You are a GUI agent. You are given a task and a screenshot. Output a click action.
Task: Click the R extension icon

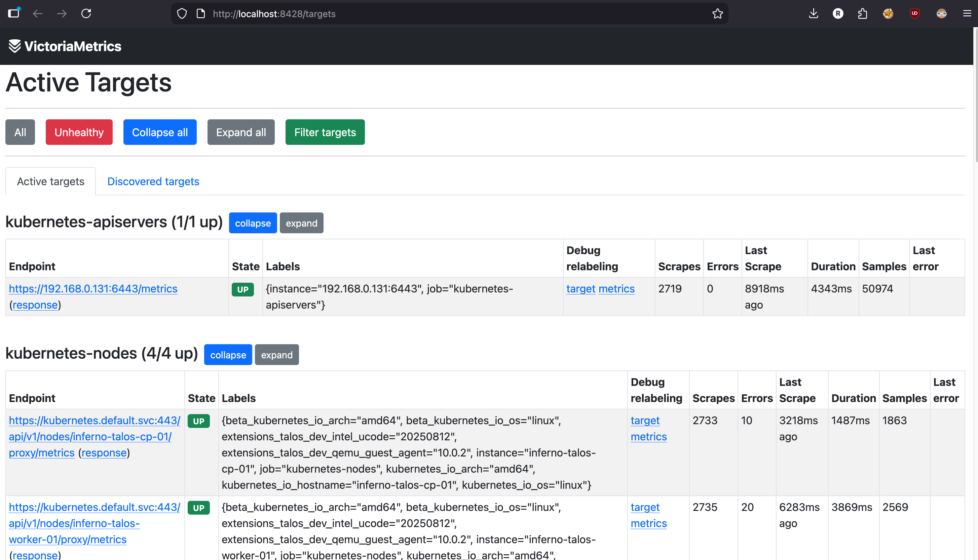coord(838,13)
